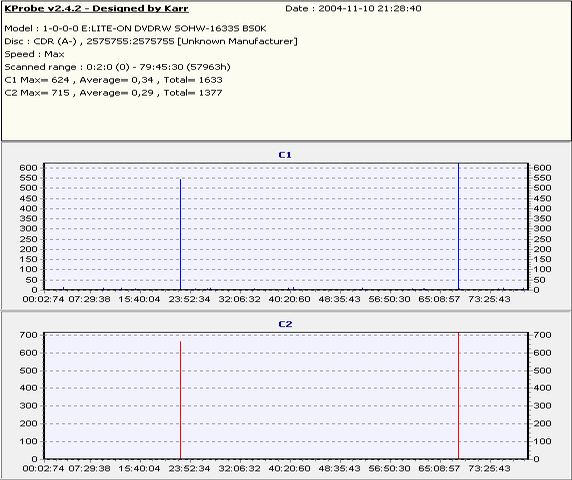Click the 00:02:74 label under C2 chart
The height and width of the screenshot is (480, 572).
point(43,468)
